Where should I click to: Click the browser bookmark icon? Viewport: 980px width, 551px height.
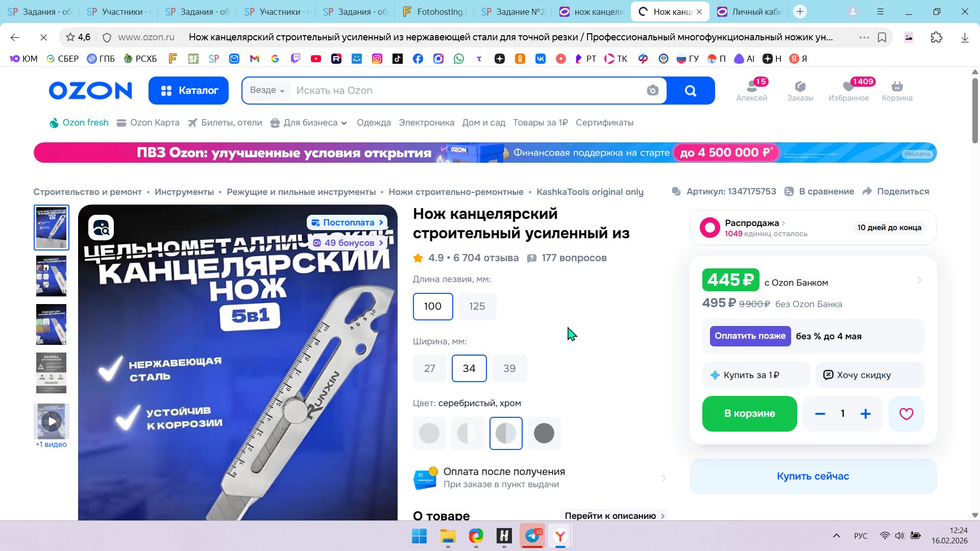[881, 37]
